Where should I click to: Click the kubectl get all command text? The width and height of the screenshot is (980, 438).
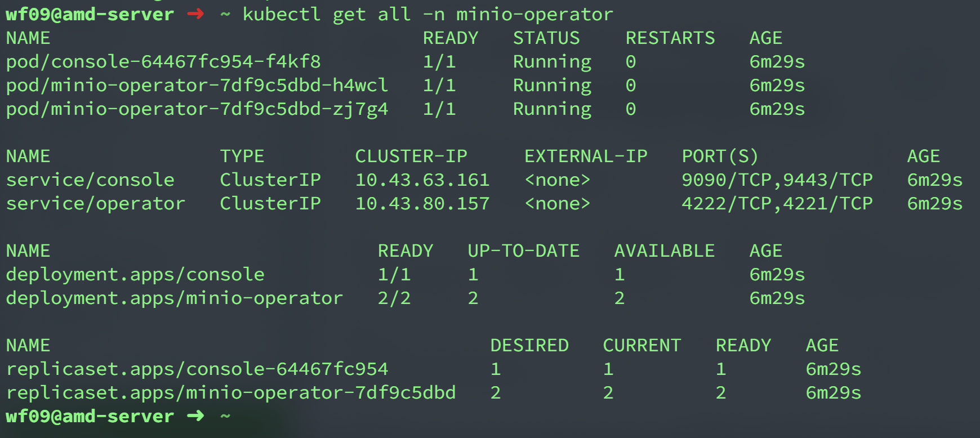pyautogui.click(x=427, y=14)
